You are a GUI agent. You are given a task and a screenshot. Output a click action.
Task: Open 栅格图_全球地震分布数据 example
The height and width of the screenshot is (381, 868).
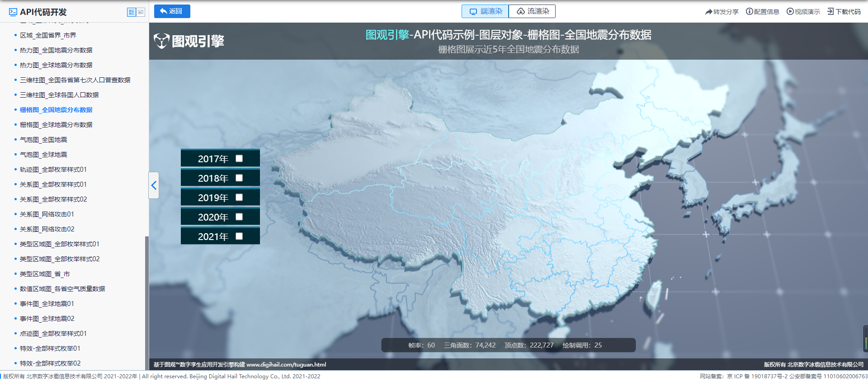click(x=56, y=125)
